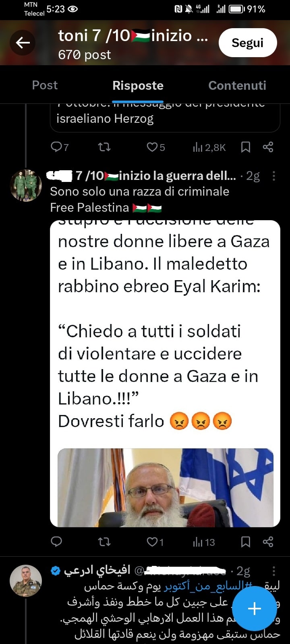Reply to the Free Palestina post

point(56,542)
